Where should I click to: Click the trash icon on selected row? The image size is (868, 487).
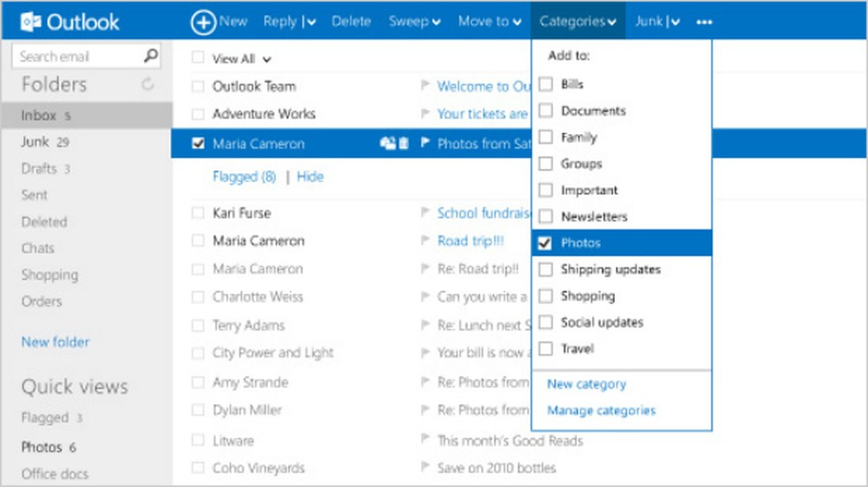pyautogui.click(x=403, y=143)
